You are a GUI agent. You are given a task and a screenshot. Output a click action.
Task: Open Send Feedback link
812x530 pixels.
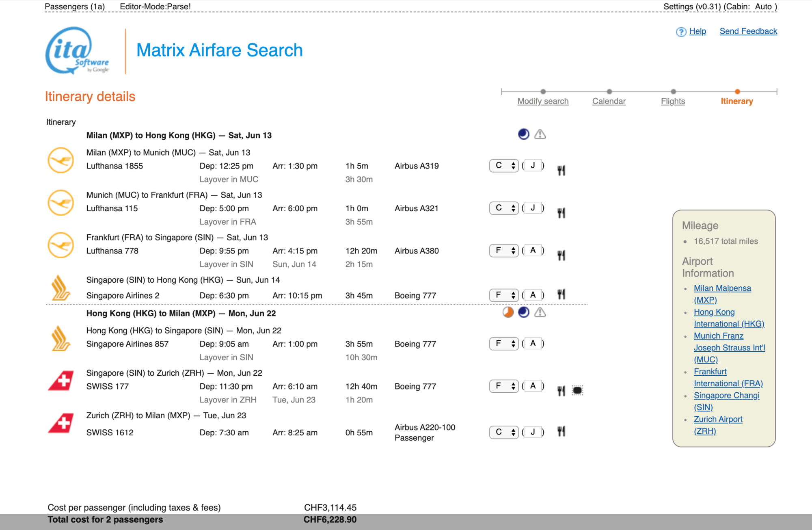(x=748, y=31)
